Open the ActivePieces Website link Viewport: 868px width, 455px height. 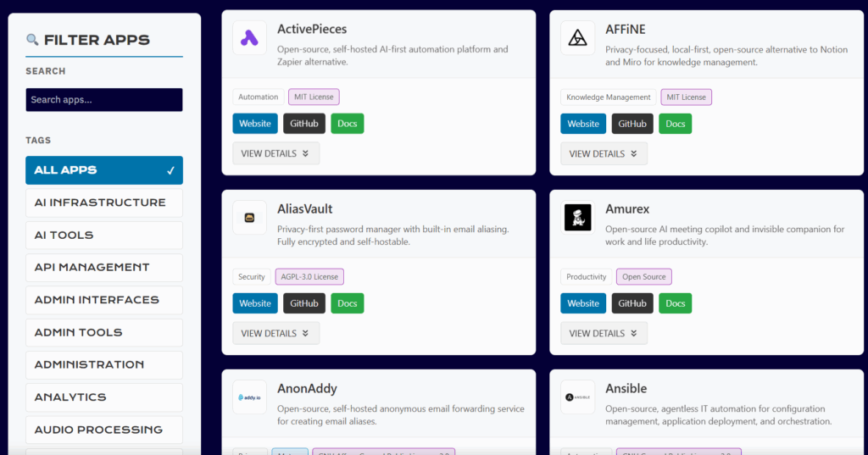pyautogui.click(x=255, y=124)
